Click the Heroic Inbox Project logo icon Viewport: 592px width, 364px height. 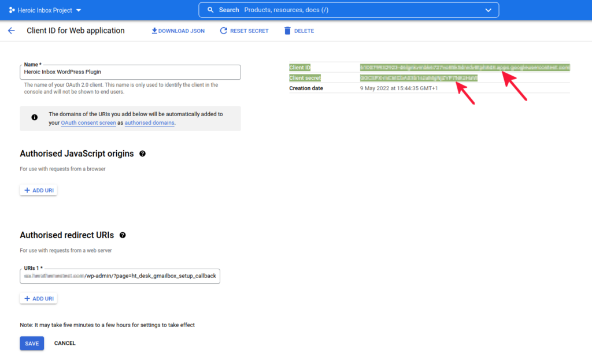pyautogui.click(x=12, y=10)
